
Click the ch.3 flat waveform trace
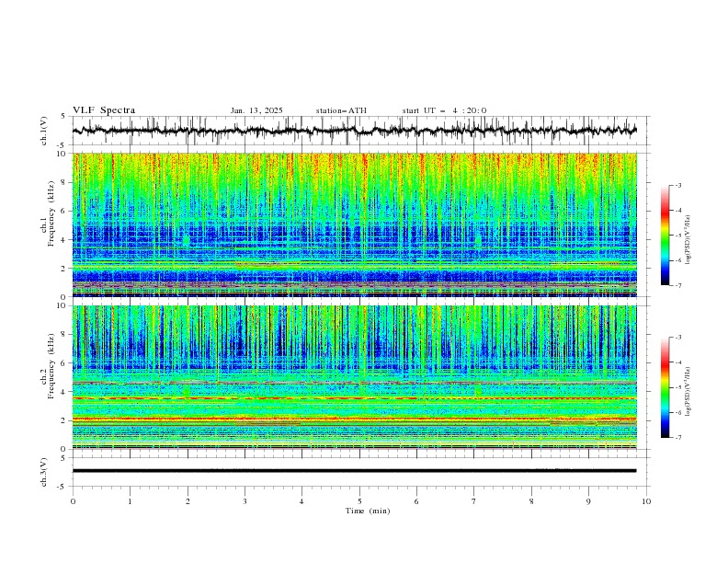355,471
